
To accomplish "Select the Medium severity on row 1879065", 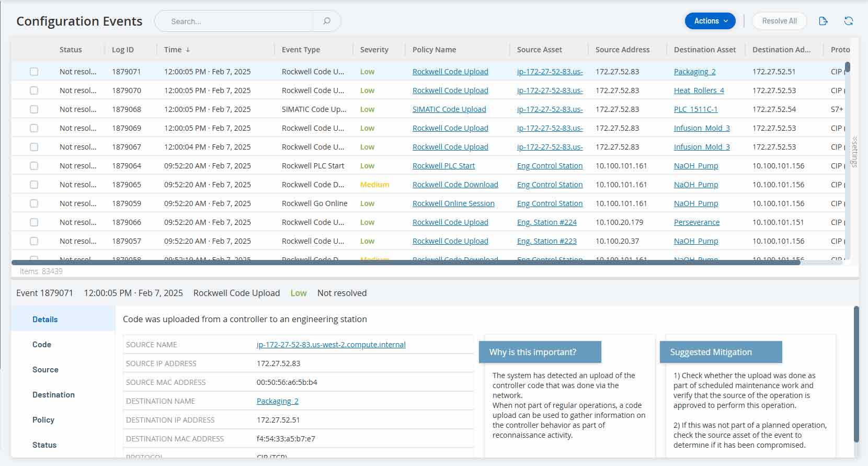I will (374, 185).
